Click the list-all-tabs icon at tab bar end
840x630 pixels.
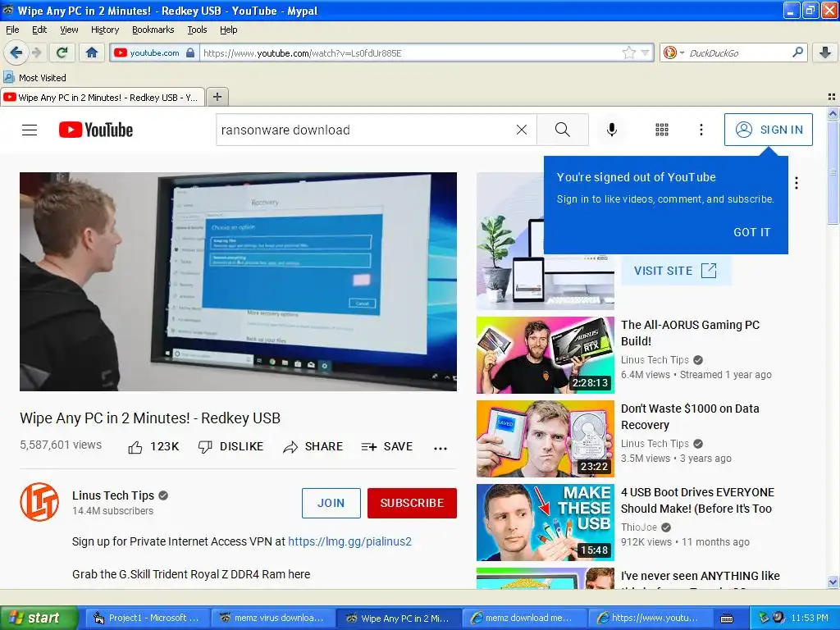[832, 97]
